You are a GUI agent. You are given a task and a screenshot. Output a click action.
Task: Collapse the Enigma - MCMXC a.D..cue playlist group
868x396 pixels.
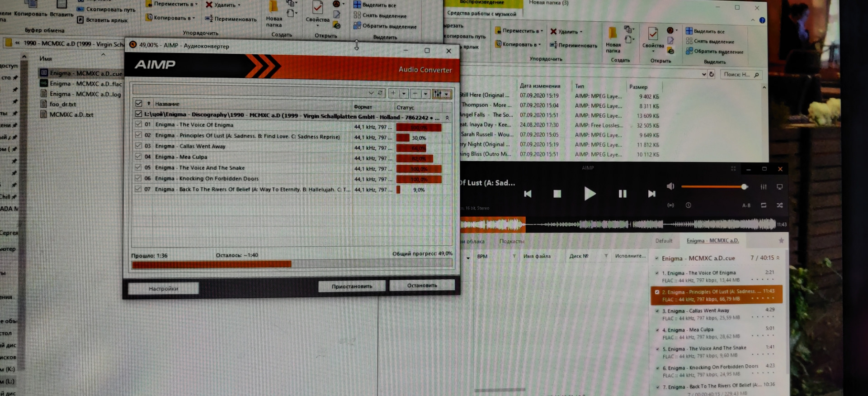click(x=778, y=258)
